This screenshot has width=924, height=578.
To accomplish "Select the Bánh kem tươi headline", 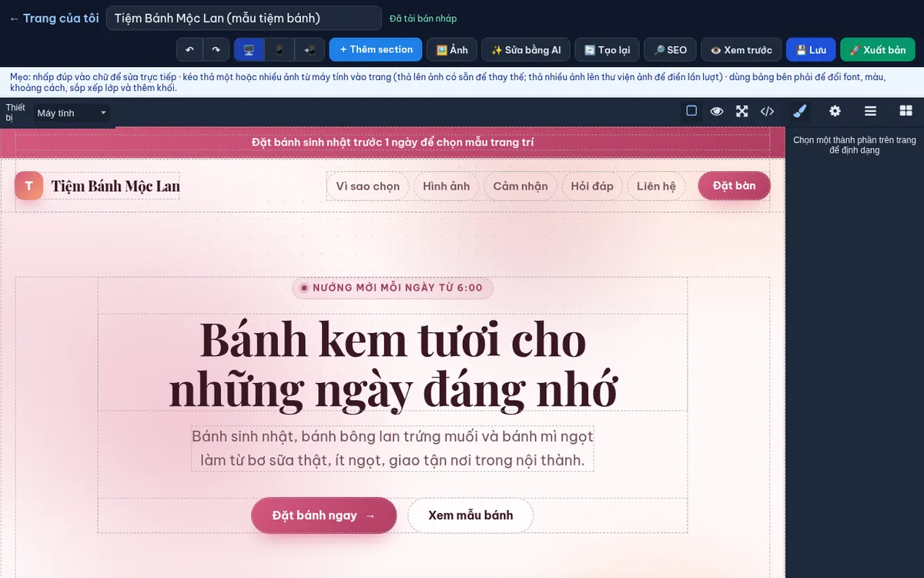I will 393,364.
